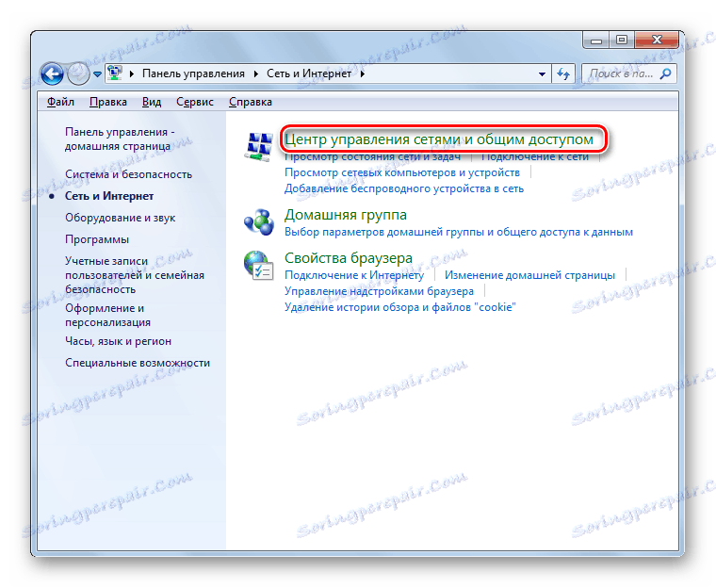This screenshot has height=588, width=716.
Task: Click Удаление истории обзора и файлов cookie
Action: pos(400,307)
